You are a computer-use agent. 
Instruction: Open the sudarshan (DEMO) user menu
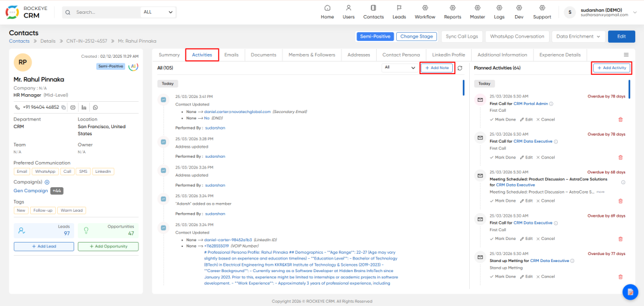[x=601, y=13]
